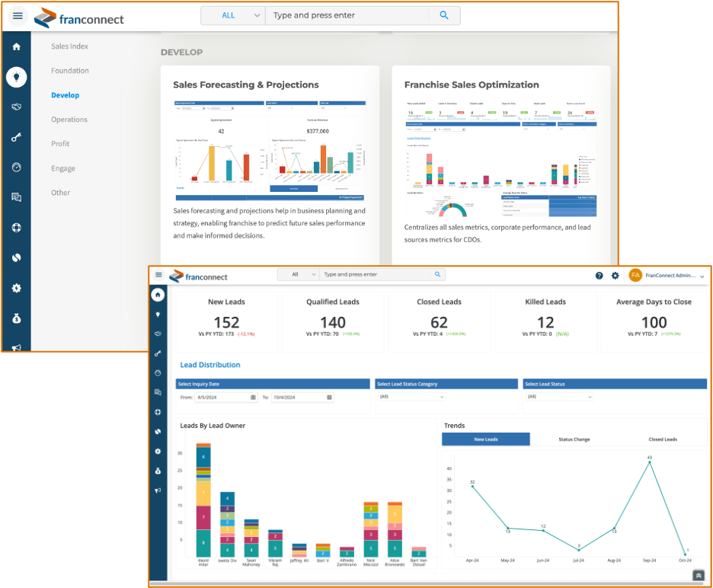Select Profit in side menu

coord(60,144)
